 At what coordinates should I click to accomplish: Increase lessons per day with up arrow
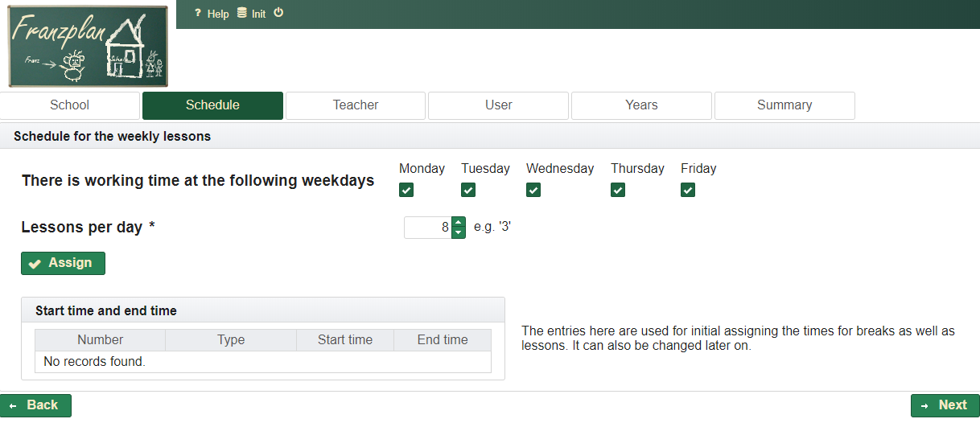[x=458, y=223]
